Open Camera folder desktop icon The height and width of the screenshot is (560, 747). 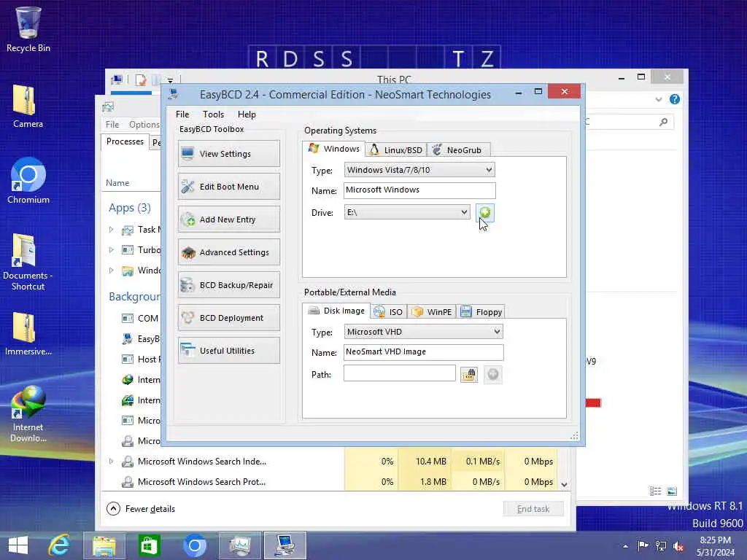[x=28, y=106]
